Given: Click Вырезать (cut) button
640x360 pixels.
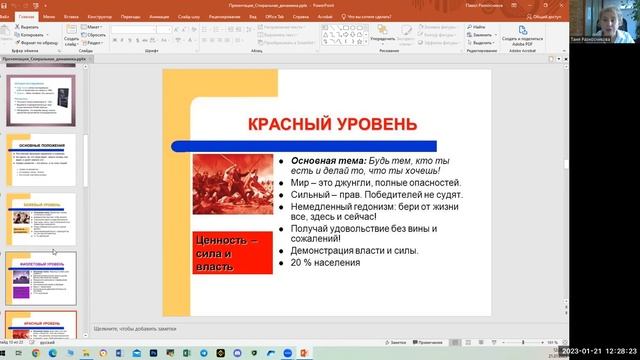Looking at the screenshot, I should [x=27, y=27].
